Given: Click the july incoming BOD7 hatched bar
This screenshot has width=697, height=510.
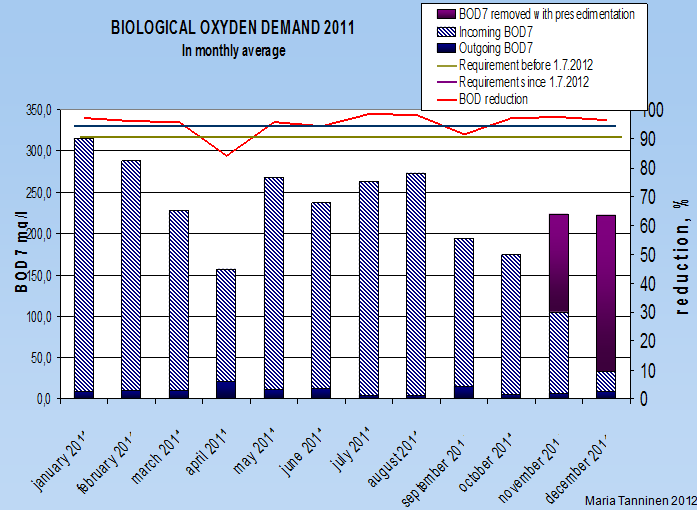Looking at the screenshot, I should (x=369, y=288).
